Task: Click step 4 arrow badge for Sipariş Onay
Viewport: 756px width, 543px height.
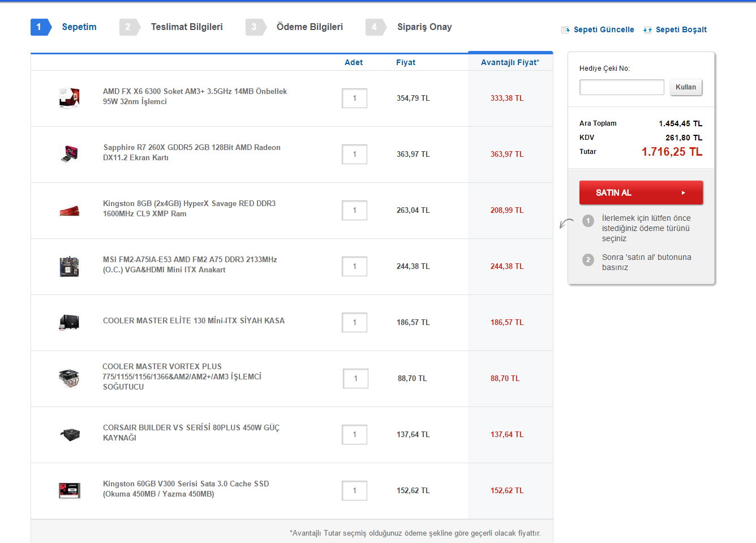Action: (376, 27)
